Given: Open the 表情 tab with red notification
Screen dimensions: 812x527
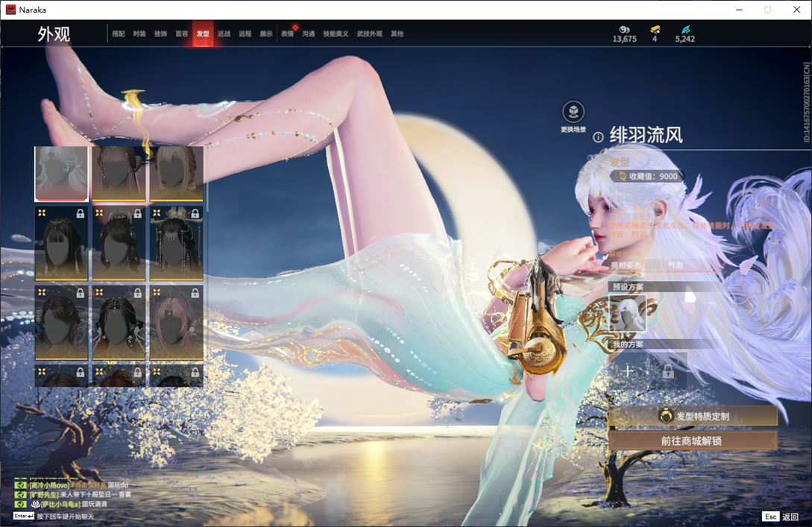Looking at the screenshot, I should coord(287,34).
